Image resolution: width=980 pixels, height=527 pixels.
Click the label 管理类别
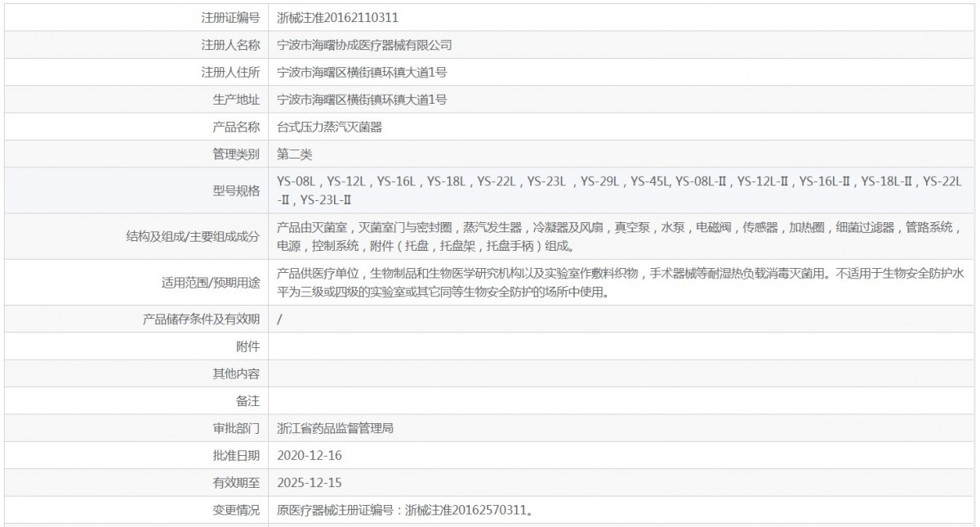236,154
